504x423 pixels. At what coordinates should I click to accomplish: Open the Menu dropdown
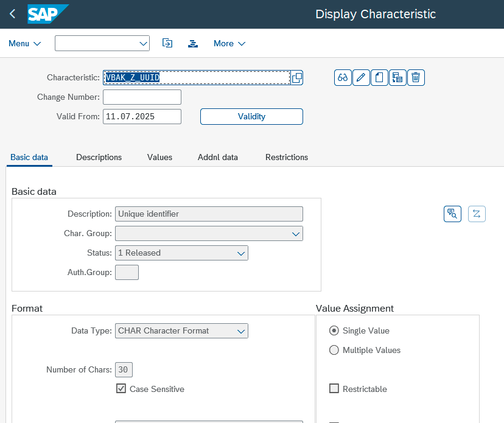[25, 43]
